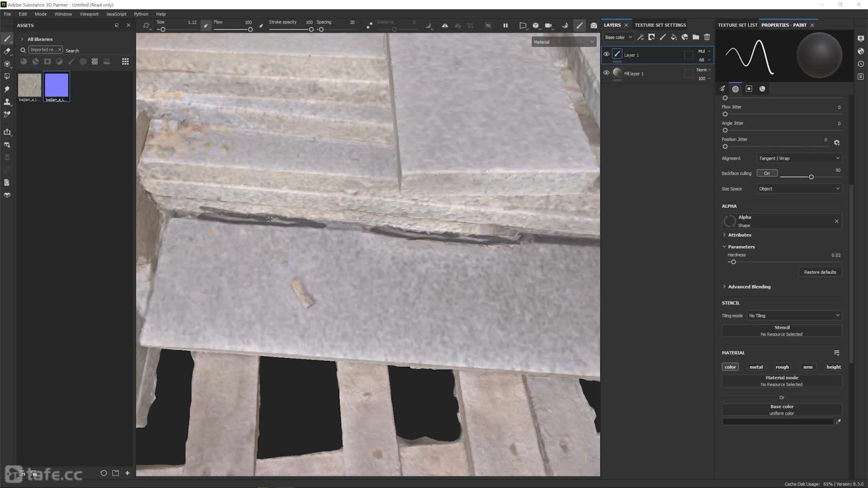Toggle the rough material channel
The width and height of the screenshot is (868, 488).
pos(782,367)
